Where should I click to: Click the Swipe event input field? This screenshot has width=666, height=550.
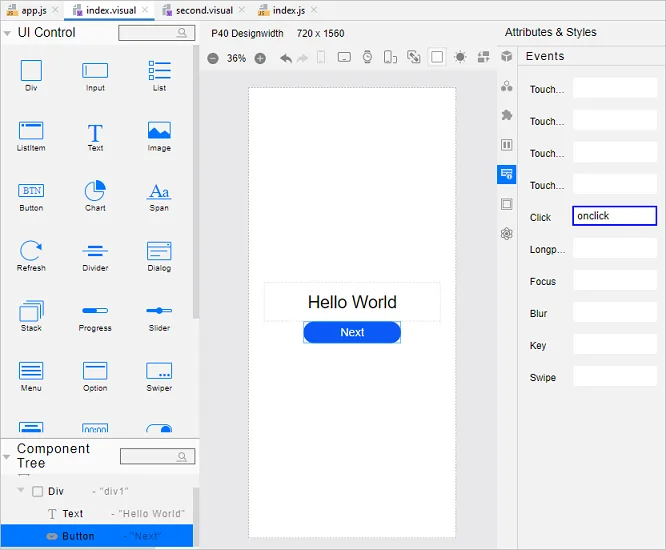tap(615, 376)
